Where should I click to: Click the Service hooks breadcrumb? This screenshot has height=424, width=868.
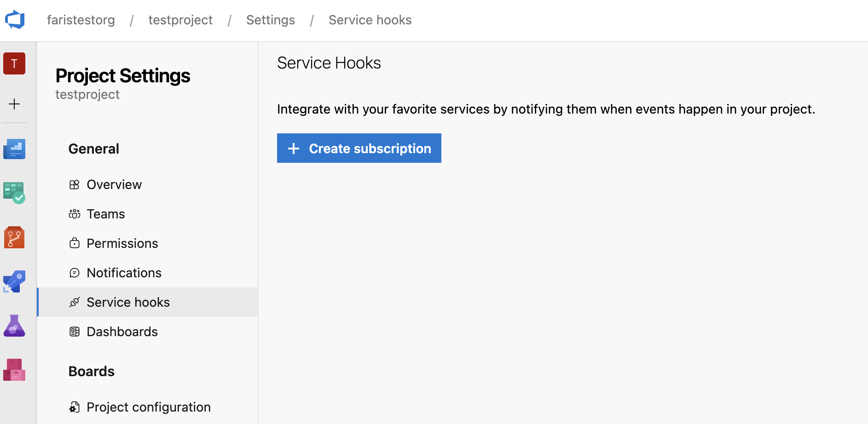pyautogui.click(x=370, y=20)
